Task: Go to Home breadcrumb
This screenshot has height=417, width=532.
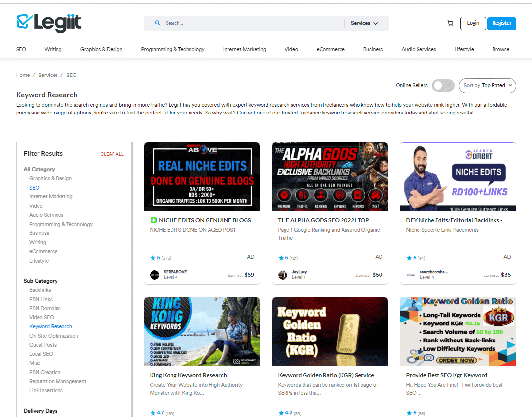Action: point(23,75)
